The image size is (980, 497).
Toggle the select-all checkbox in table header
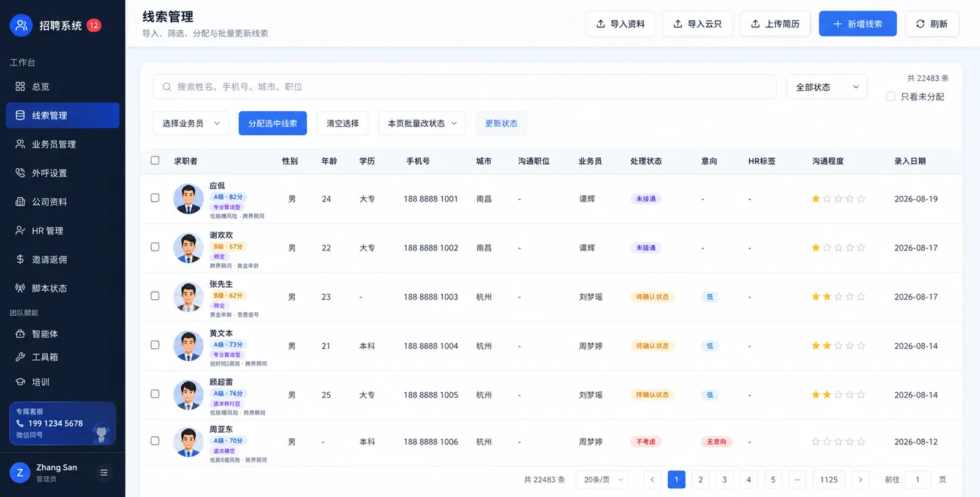tap(155, 160)
